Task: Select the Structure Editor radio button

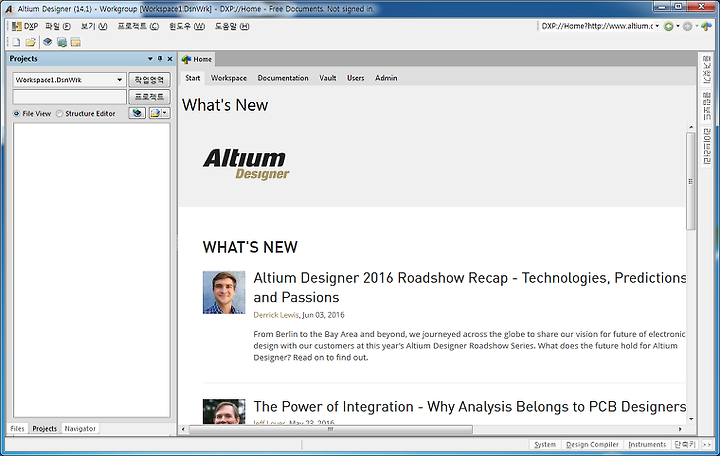Action: coord(59,113)
